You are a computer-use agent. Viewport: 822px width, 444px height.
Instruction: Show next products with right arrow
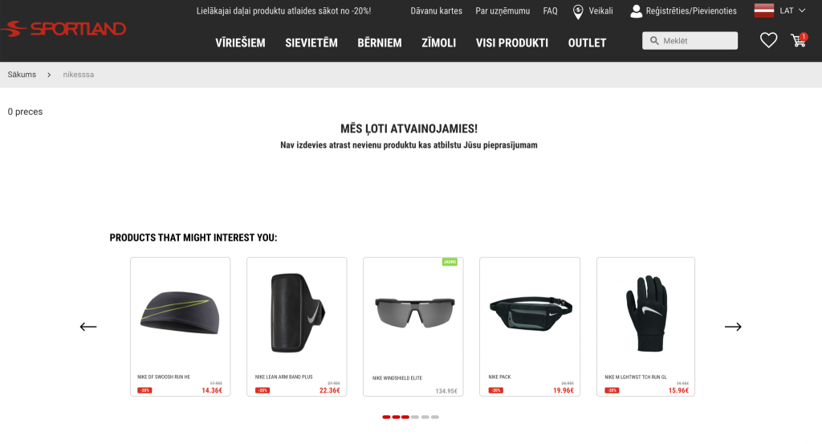[x=733, y=327]
